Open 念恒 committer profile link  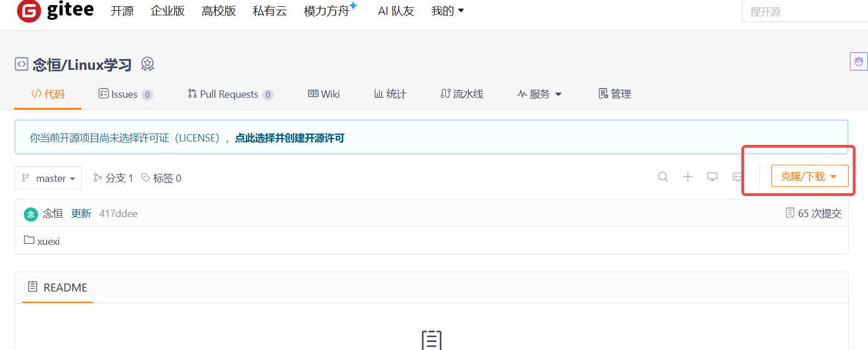point(53,214)
